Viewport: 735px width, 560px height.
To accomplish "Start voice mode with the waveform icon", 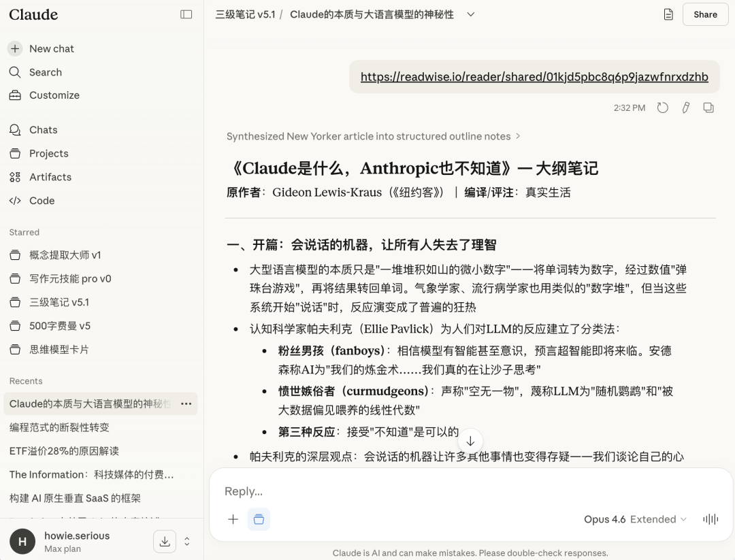I will coord(710,519).
